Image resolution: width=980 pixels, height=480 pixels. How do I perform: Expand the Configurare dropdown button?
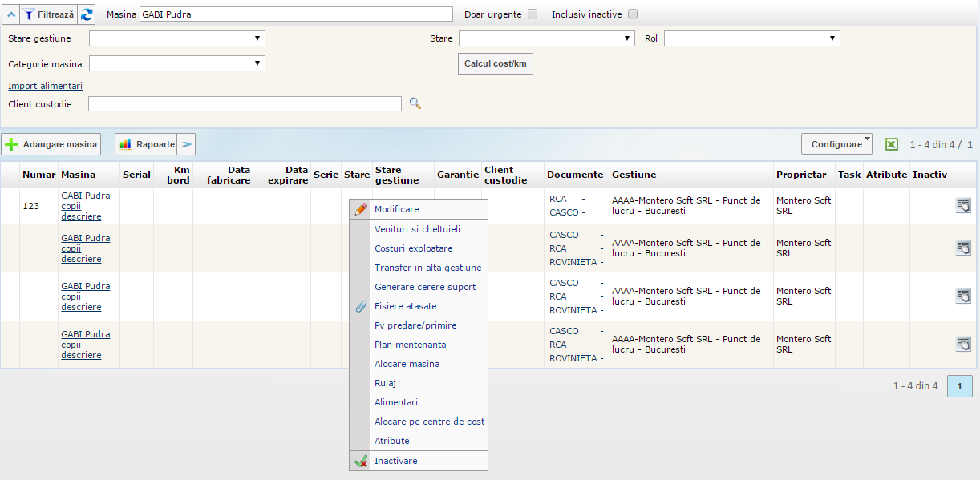[x=836, y=144]
